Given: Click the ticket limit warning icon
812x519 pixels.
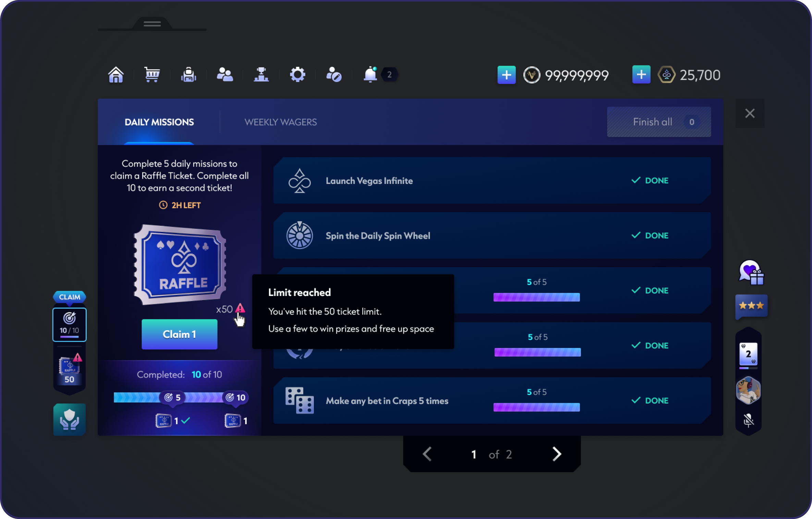Looking at the screenshot, I should coord(240,308).
